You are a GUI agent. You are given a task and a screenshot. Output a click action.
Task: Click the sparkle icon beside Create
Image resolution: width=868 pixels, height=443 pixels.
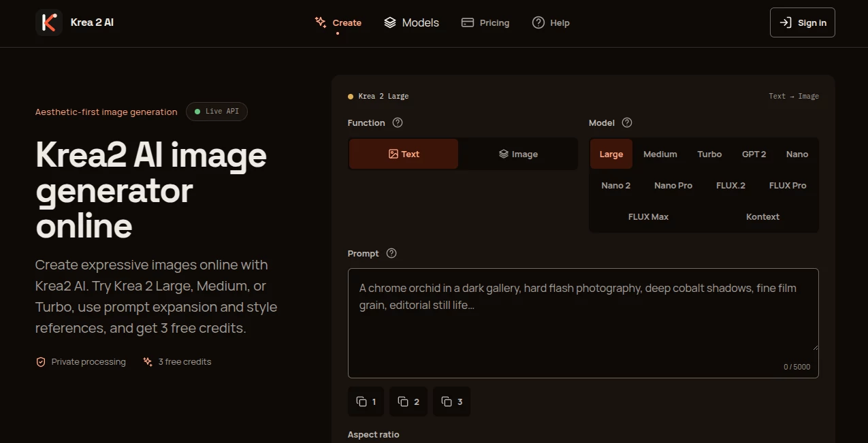pos(321,22)
